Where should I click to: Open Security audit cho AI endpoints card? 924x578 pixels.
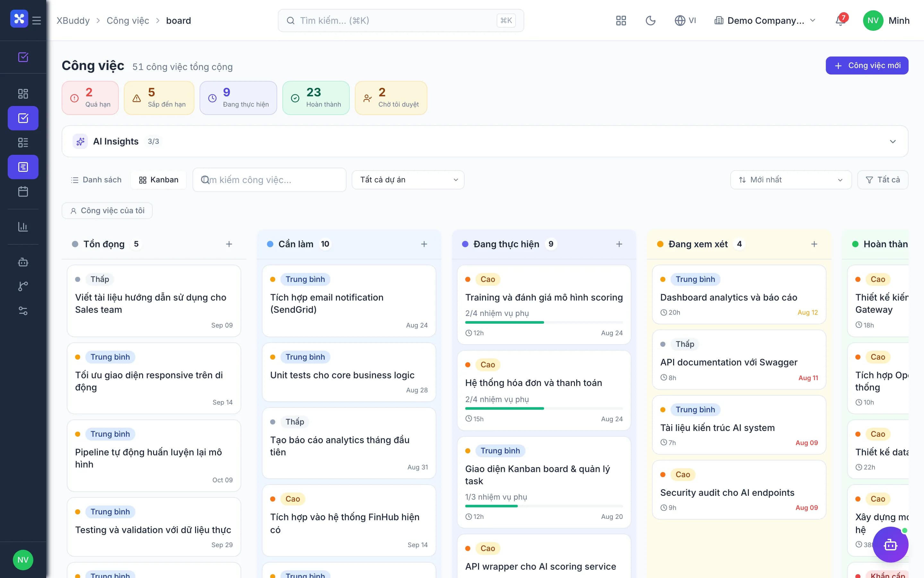point(739,490)
